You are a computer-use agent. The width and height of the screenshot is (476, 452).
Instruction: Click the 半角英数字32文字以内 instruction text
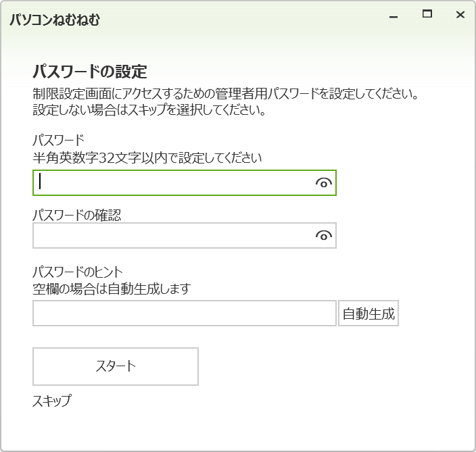click(x=147, y=158)
